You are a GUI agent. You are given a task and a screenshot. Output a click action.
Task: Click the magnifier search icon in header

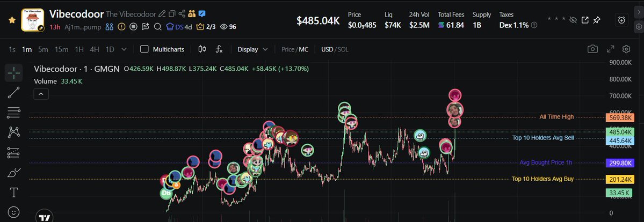coord(157,27)
